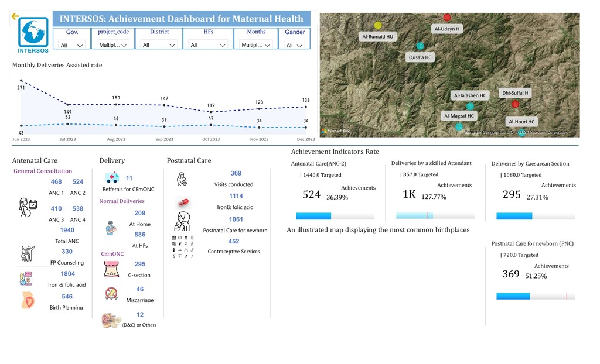
Task: Open the Gov. filter dropdown
Action: click(72, 45)
